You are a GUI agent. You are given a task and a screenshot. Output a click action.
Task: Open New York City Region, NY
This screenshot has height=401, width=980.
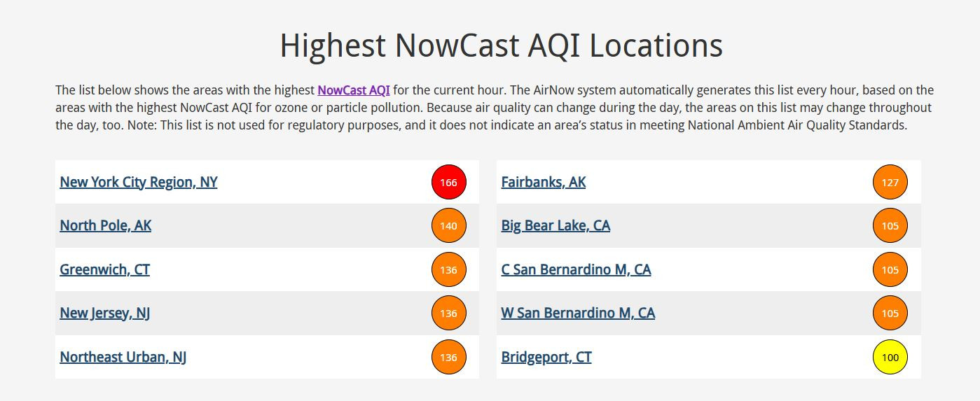tap(139, 182)
